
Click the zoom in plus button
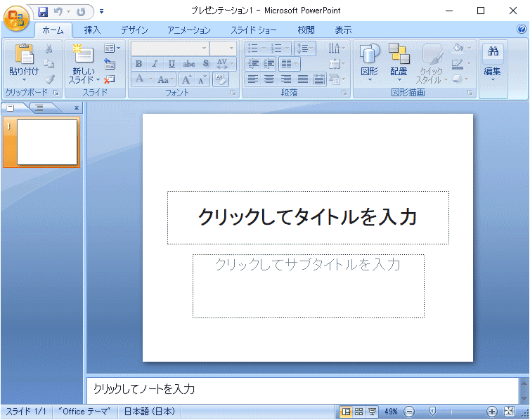[492, 412]
